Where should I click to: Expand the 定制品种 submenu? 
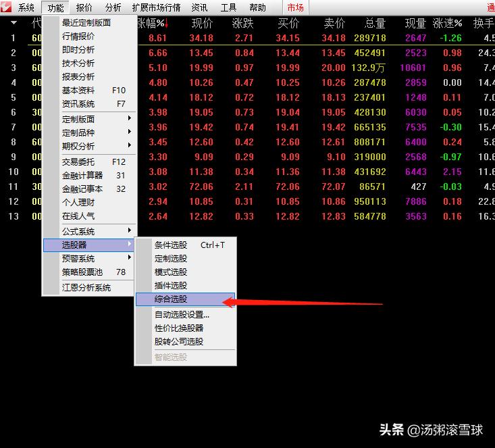(x=88, y=132)
